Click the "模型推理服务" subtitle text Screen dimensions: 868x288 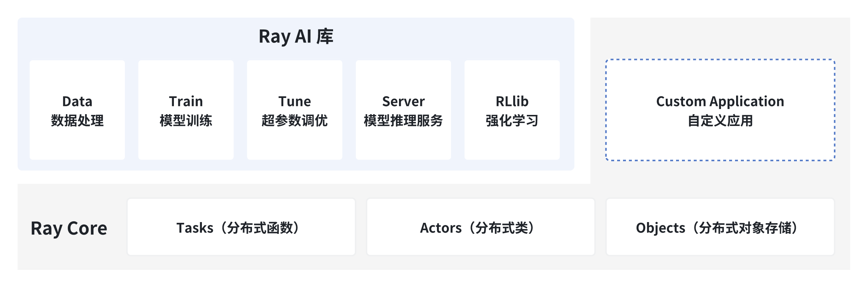(403, 121)
